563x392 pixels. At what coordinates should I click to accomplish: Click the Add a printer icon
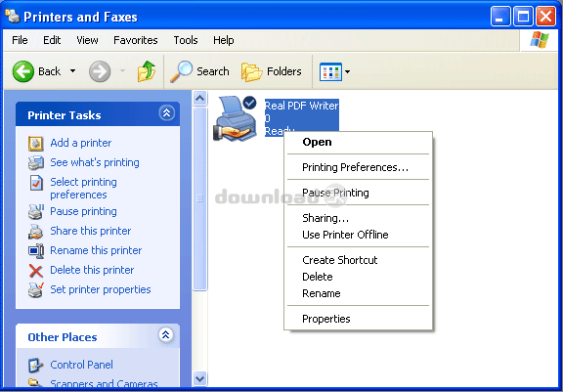coord(36,144)
